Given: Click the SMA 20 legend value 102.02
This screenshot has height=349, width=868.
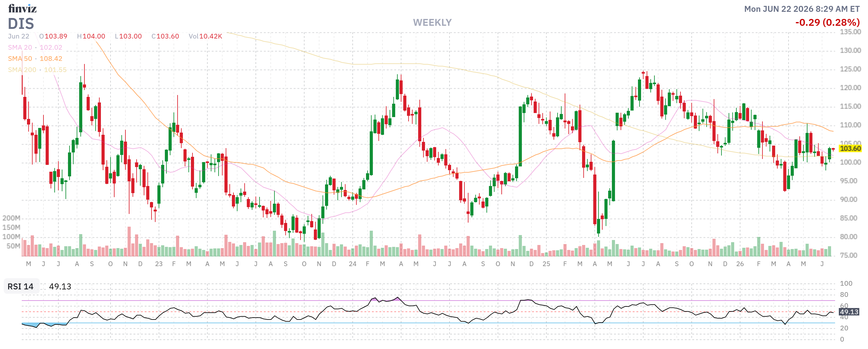Looking at the screenshot, I should (51, 48).
